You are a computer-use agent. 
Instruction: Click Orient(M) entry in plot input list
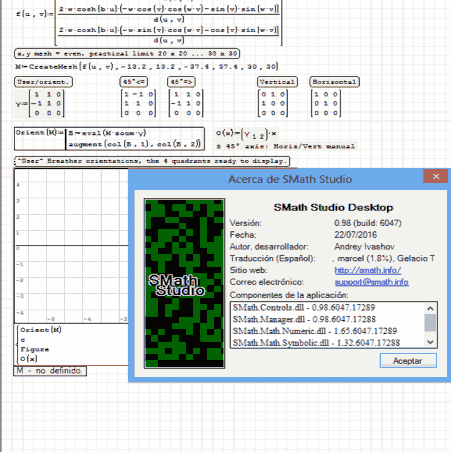[41, 330]
